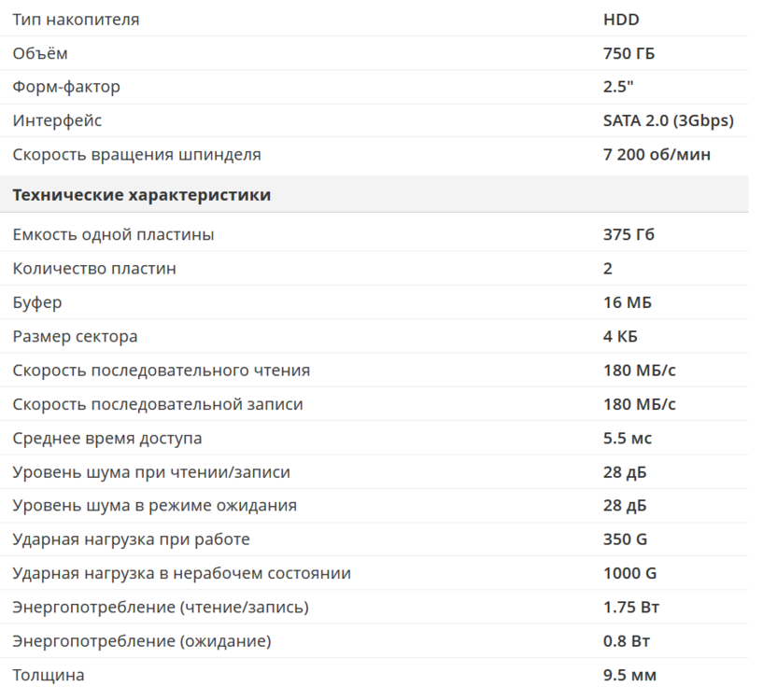Click the "Емкость одной пластины" label

(x=113, y=235)
